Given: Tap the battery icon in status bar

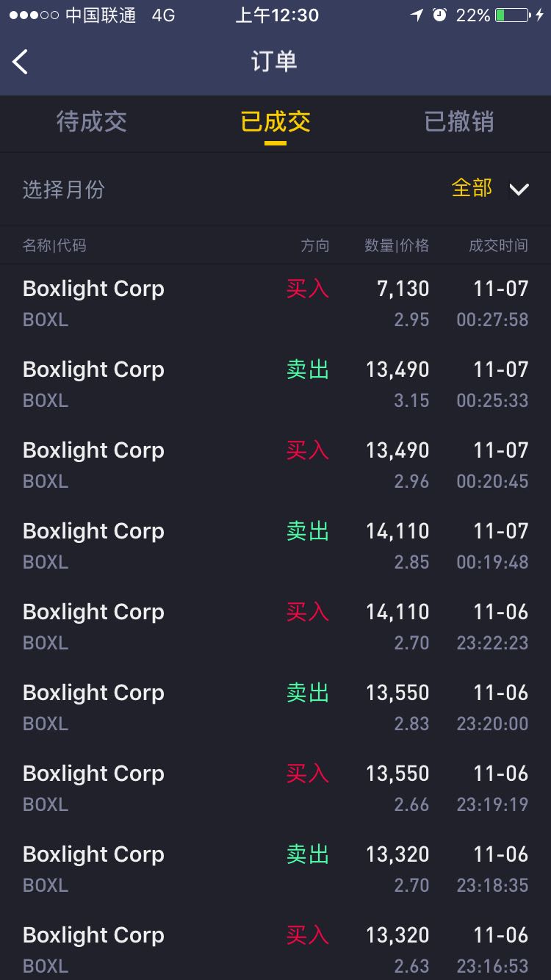Looking at the screenshot, I should [x=514, y=15].
